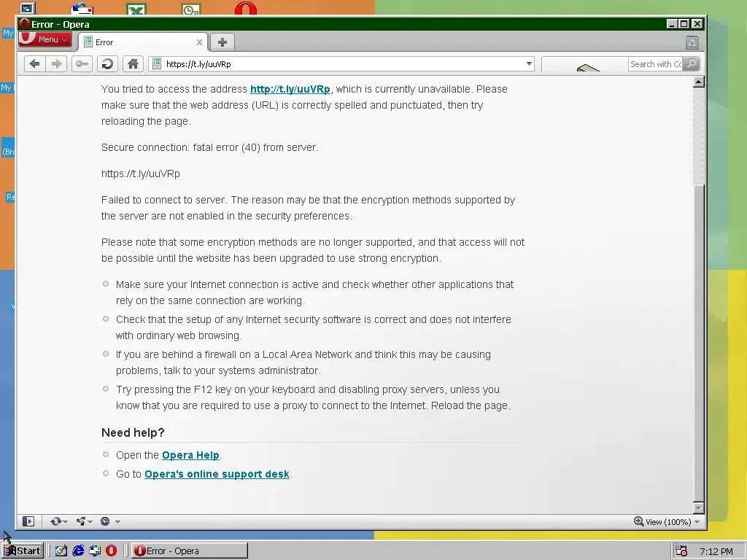Click 'Secure connection: fatal error (40)' text
This screenshot has height=560, width=747.
tap(181, 147)
